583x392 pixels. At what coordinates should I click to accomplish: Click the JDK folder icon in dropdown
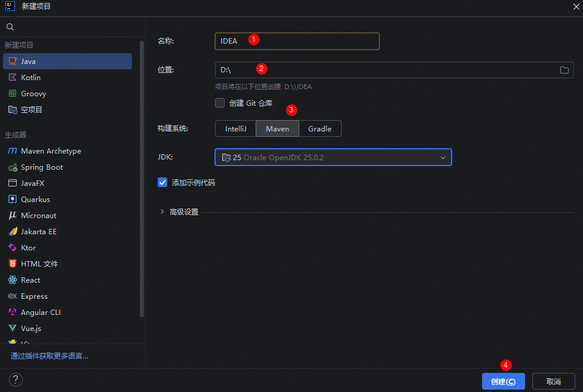[x=226, y=157]
